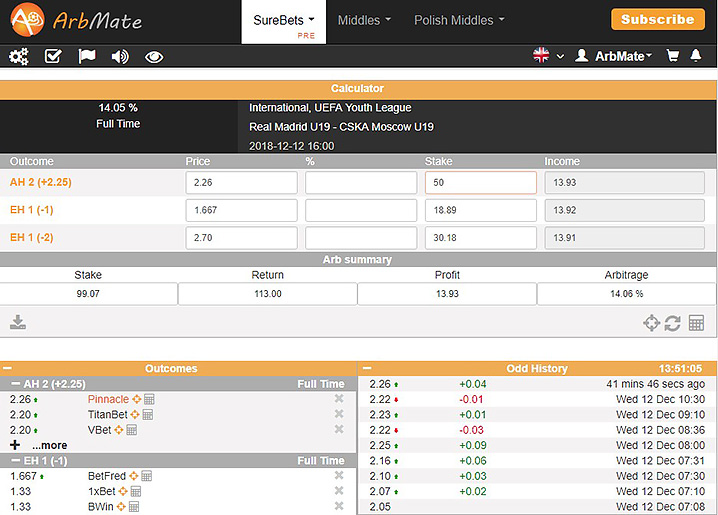
Task: Click the BetFred bookmaker name
Action: tap(107, 476)
